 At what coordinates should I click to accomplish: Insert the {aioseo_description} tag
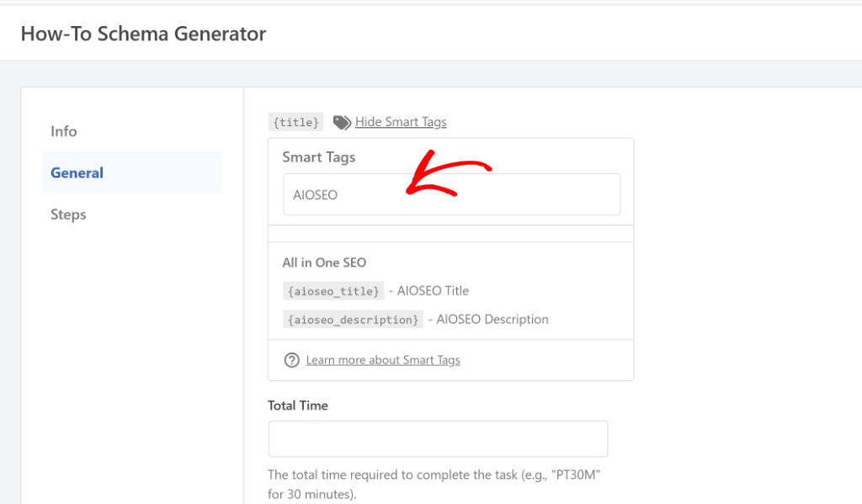353,320
